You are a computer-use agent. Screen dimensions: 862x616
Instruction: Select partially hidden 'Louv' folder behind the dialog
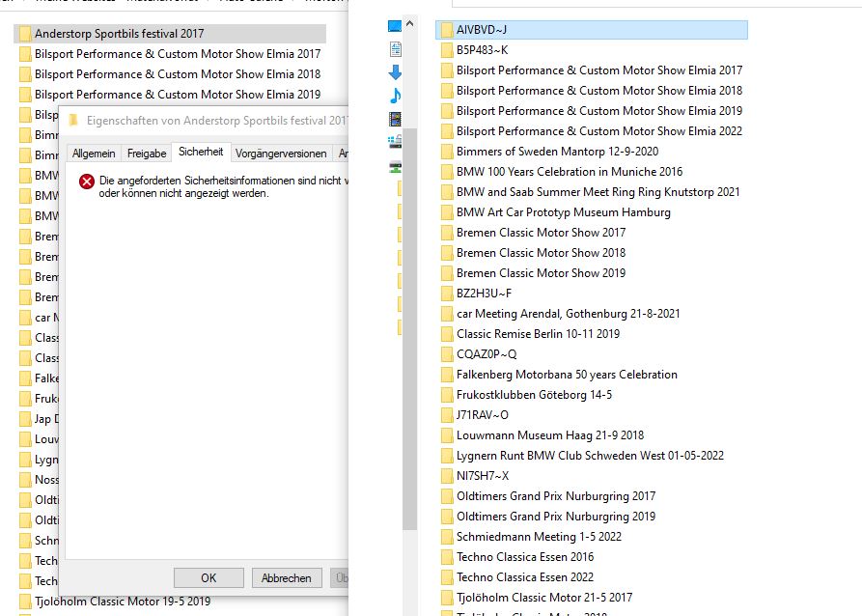[37, 439]
